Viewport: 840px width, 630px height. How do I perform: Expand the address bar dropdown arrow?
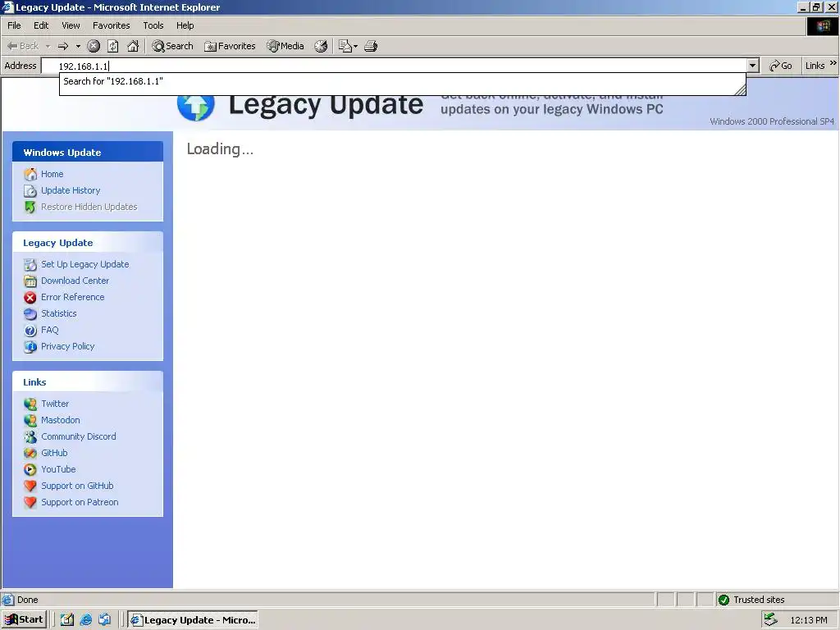click(753, 66)
